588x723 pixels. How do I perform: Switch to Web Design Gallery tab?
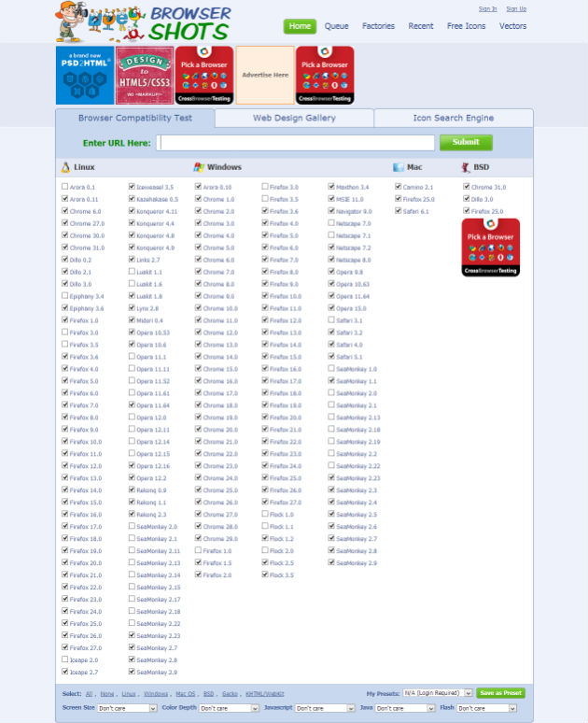point(294,118)
